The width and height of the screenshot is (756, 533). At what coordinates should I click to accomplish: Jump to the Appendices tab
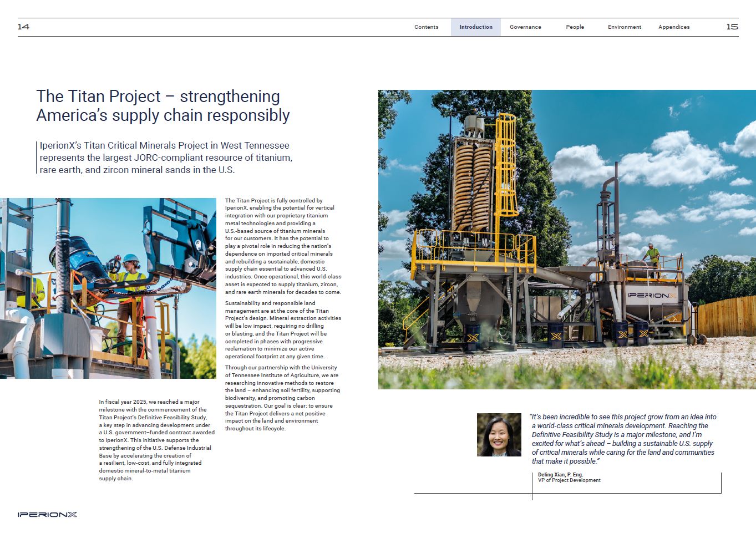coord(674,27)
